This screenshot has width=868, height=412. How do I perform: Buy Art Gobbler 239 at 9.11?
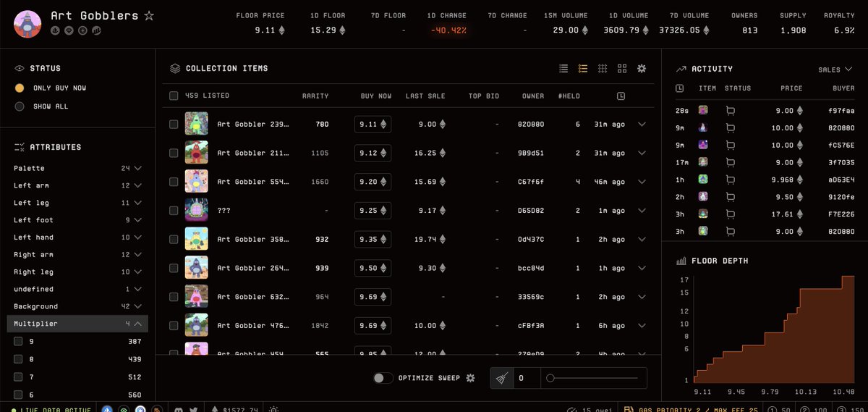(x=373, y=124)
